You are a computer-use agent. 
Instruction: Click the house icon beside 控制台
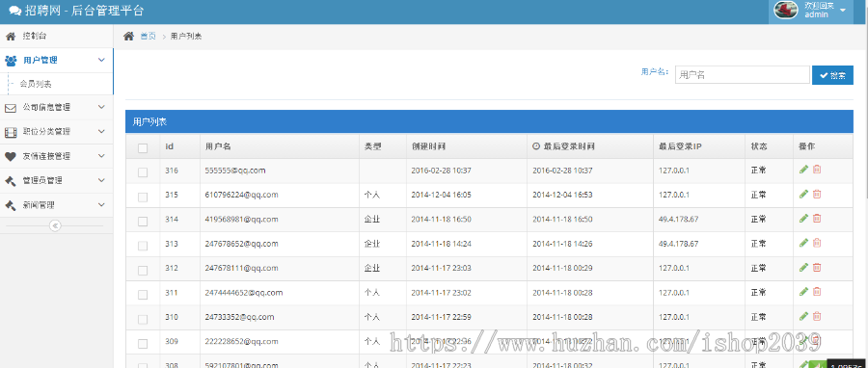point(10,36)
